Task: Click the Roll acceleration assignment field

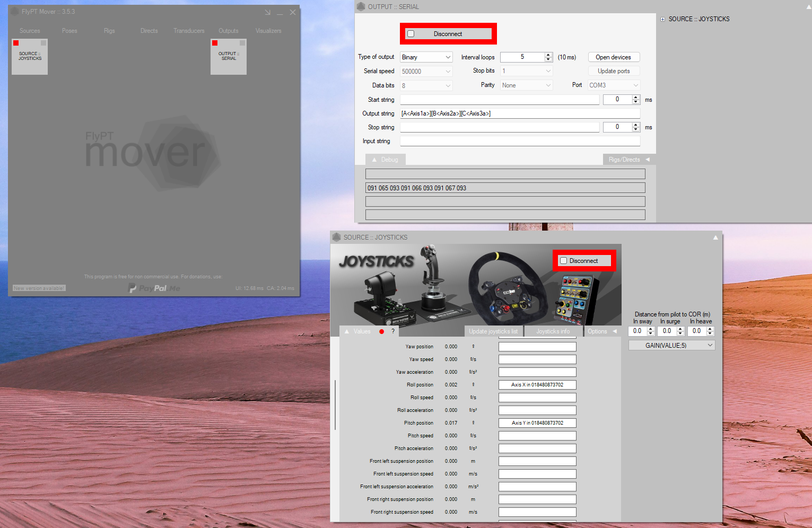Action: [x=537, y=410]
